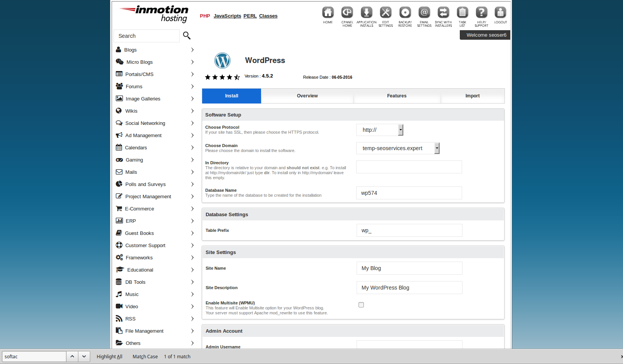623x364 pixels.
Task: Enable Multisite (WPMU) checkbox
Action: point(361,305)
